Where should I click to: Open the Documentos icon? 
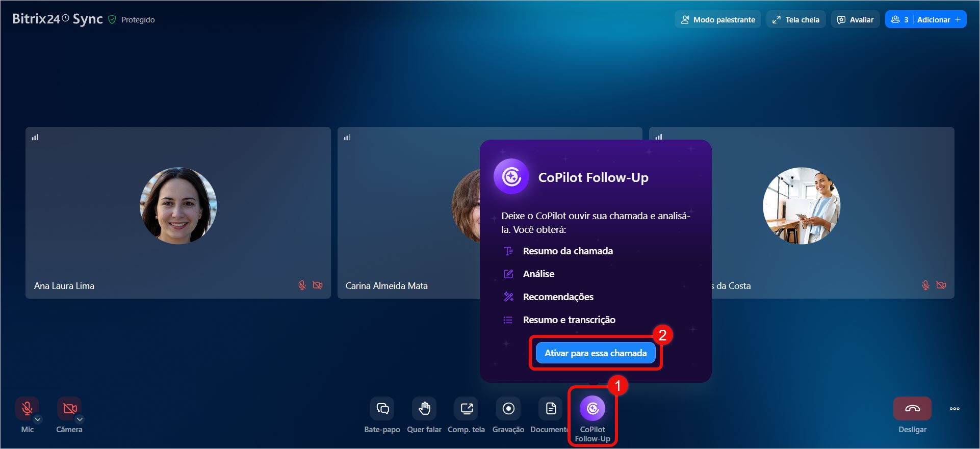tap(551, 409)
